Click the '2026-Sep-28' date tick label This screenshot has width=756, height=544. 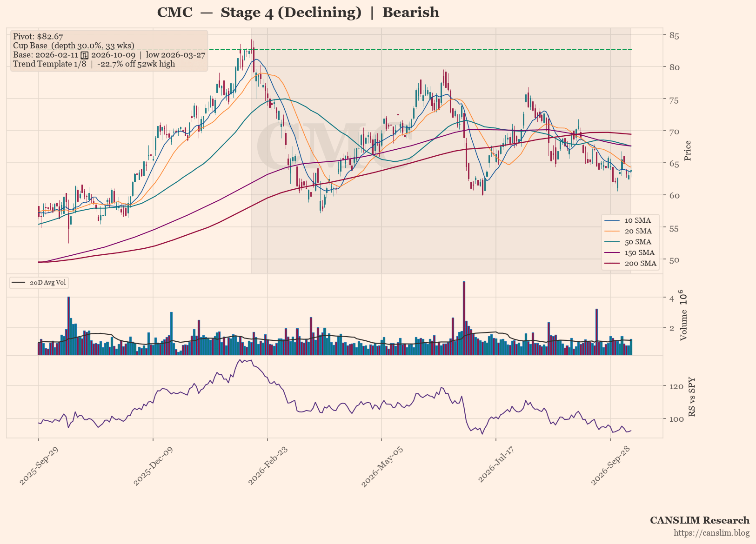tap(610, 465)
